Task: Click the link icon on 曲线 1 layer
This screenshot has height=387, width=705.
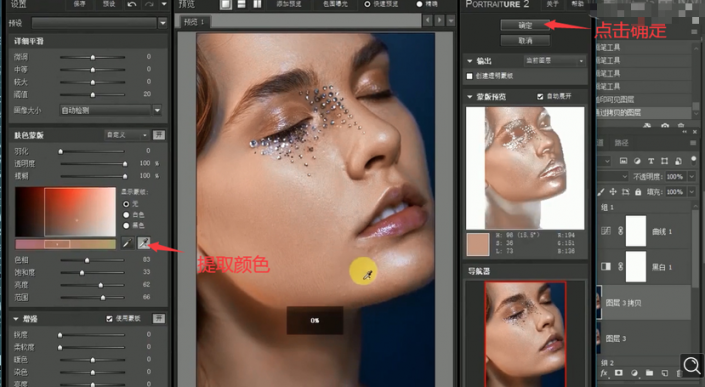Action: point(620,231)
